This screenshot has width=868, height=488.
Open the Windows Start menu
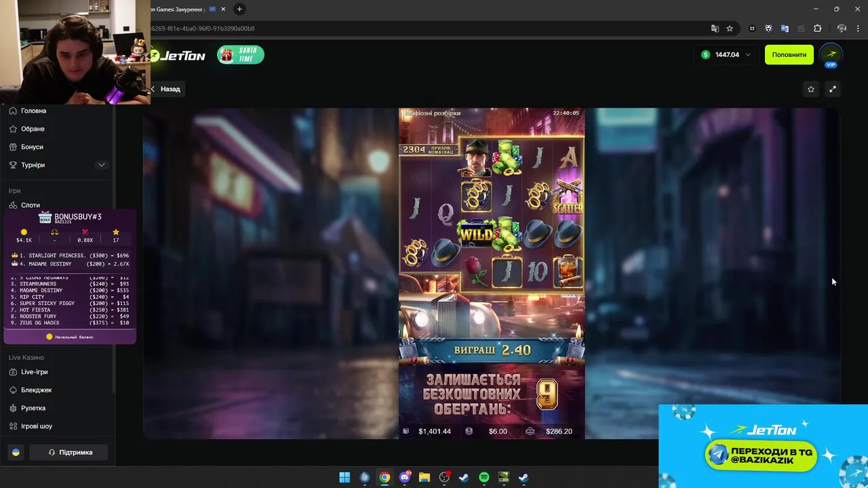tap(344, 477)
